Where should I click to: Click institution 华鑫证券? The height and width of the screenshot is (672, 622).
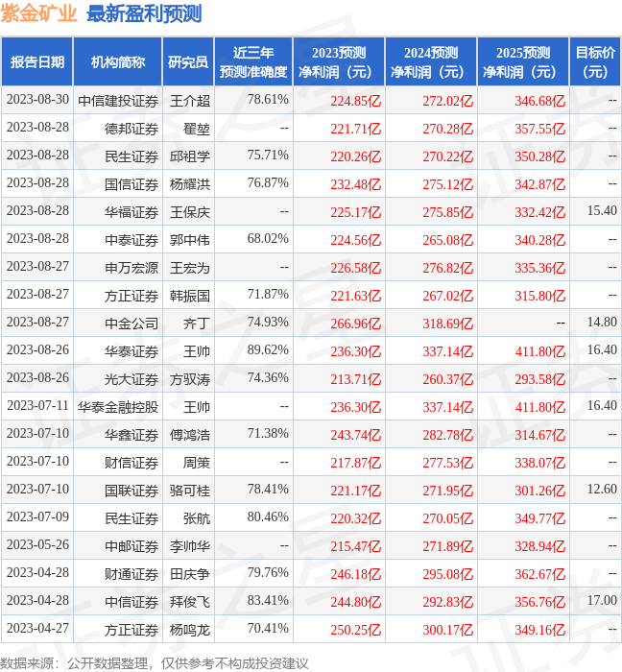pos(132,435)
